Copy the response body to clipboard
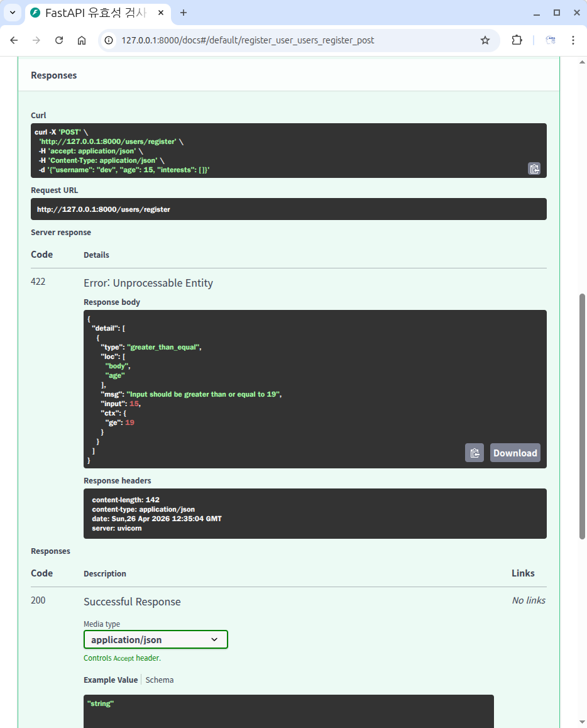 click(x=475, y=453)
